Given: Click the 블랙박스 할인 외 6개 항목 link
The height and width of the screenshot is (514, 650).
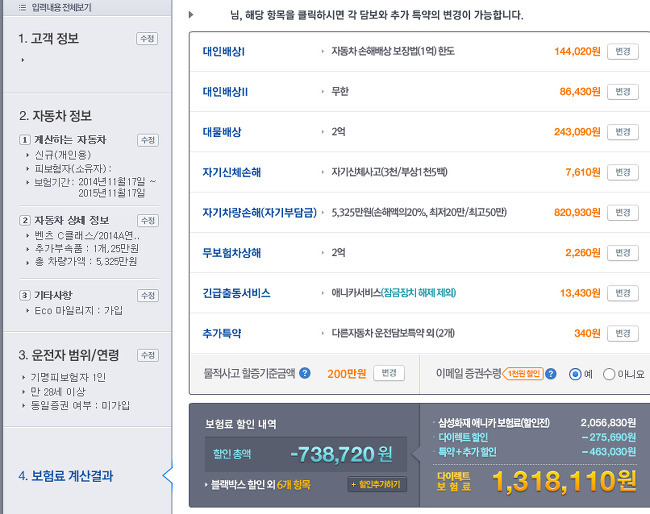Looking at the screenshot, I should coord(260,485).
